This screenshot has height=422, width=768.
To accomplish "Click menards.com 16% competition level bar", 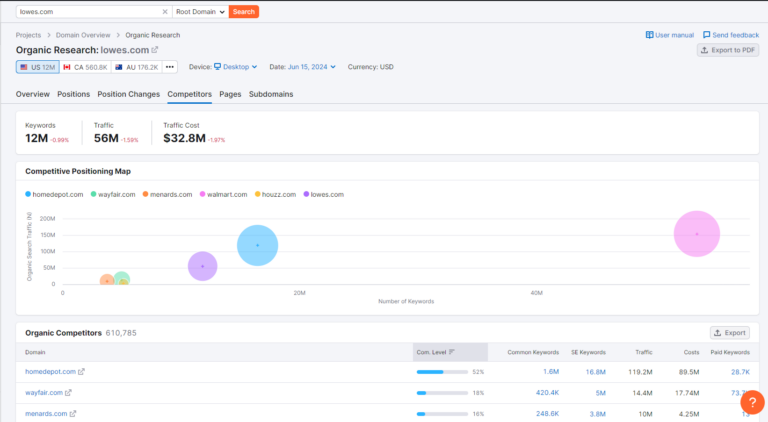I will tap(442, 414).
